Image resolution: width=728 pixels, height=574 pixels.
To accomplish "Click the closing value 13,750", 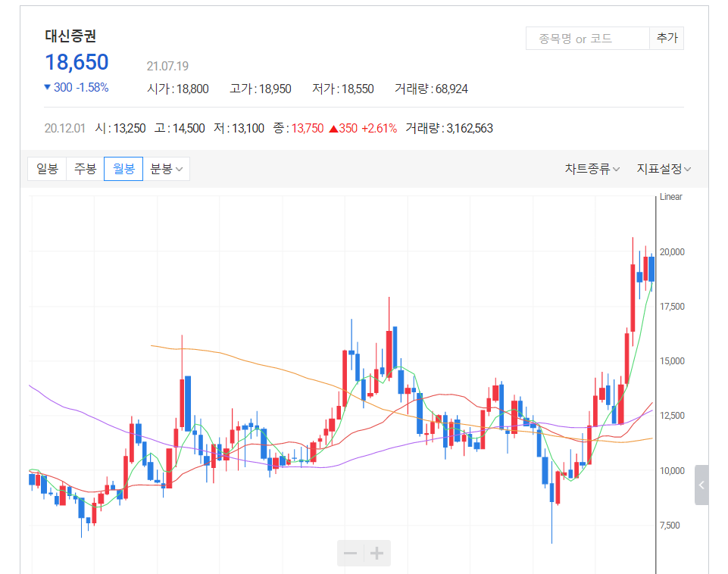I will click(x=308, y=128).
